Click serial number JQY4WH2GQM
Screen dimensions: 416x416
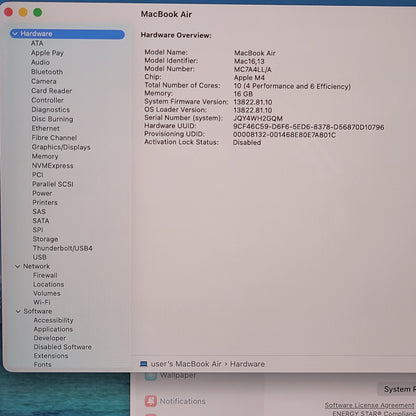click(258, 119)
